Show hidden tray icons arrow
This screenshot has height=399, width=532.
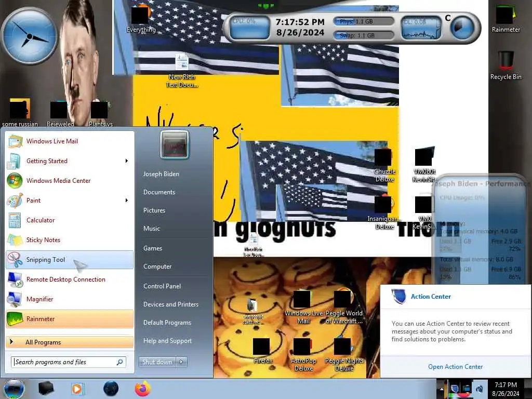coord(442,389)
